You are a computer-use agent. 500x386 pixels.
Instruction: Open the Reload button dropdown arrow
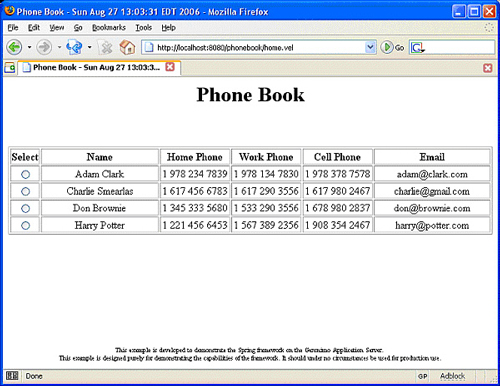(x=89, y=47)
